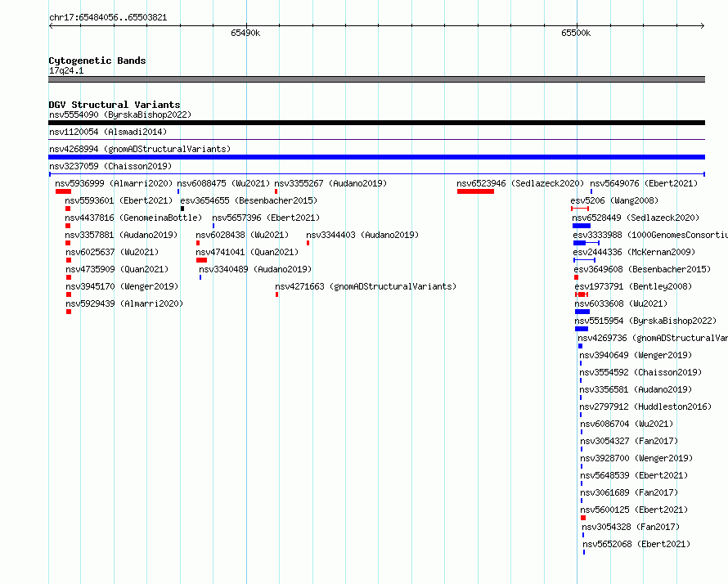Viewport: 728px width, 584px height.
Task: Open nsv5600125 (Ebert2021) variant
Action: [634, 510]
